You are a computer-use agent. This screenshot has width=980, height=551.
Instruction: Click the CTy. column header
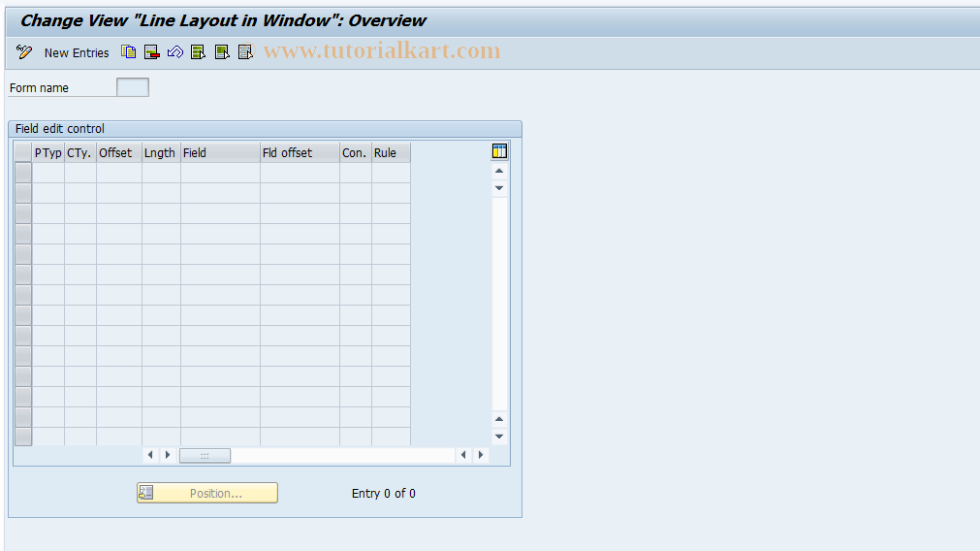pyautogui.click(x=80, y=152)
